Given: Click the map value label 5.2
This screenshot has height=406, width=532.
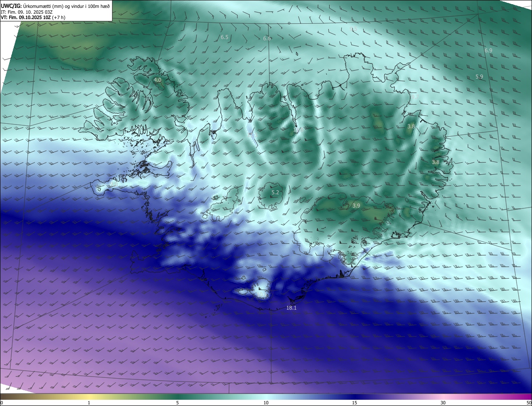Looking at the screenshot, I should (275, 193).
